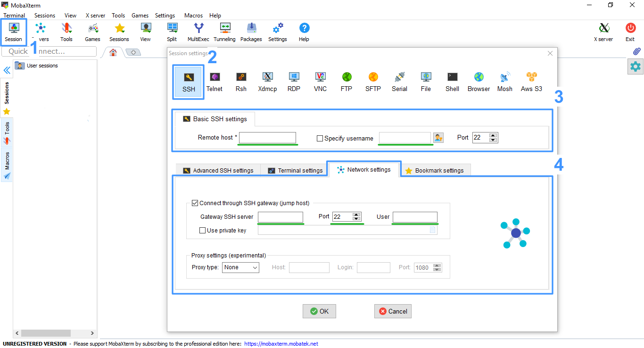Click the Remote host input field

pos(268,138)
